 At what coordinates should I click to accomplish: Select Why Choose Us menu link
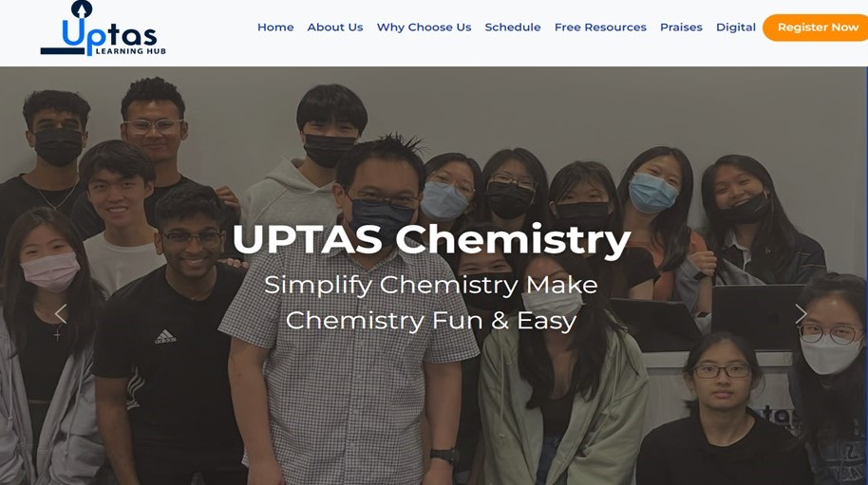click(x=425, y=28)
